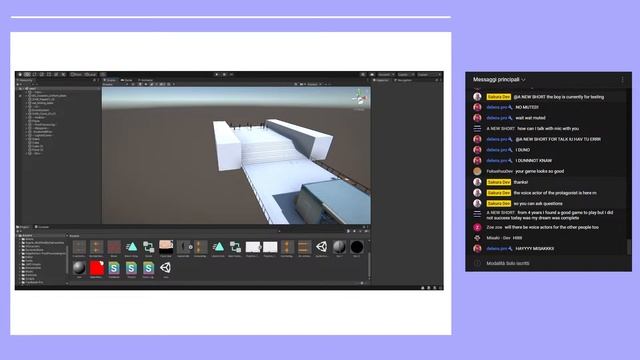Screen dimensions: 640x360
Task: Click the Modalità Solo iscritti label
Action: pyautogui.click(x=508, y=263)
